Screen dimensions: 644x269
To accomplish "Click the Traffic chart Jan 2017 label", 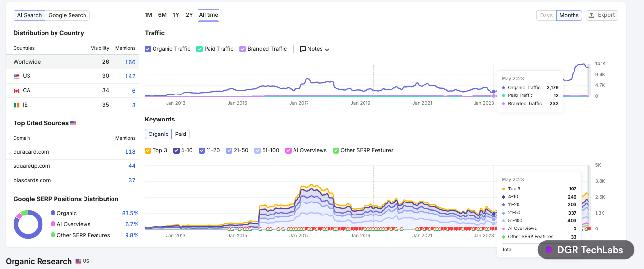I will click(299, 103).
